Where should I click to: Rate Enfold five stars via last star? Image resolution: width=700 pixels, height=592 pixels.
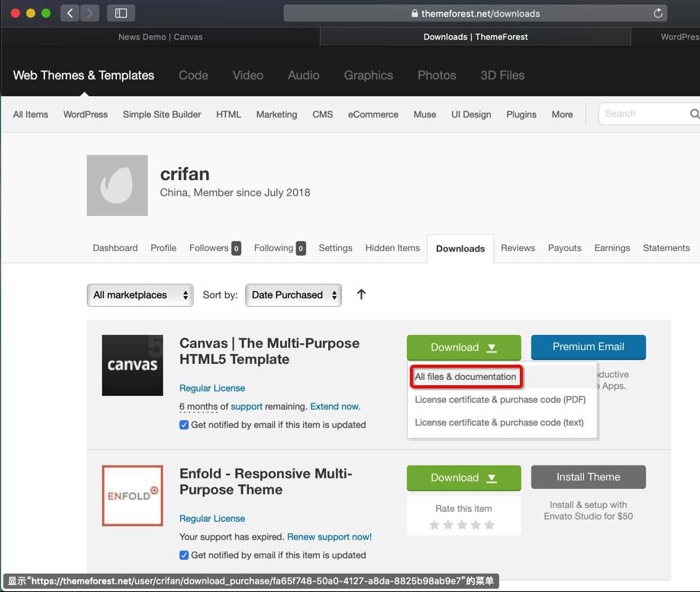pos(490,525)
